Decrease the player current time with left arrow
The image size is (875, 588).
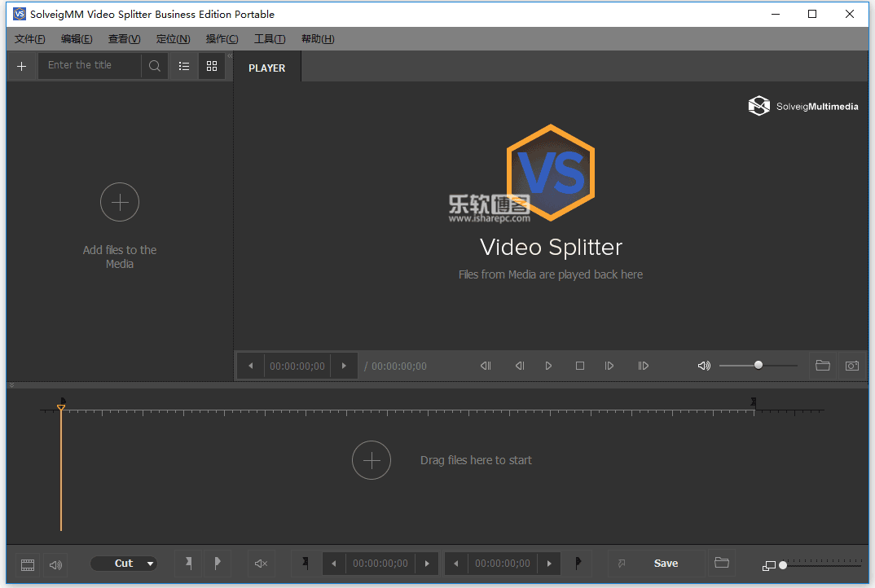[x=251, y=366]
